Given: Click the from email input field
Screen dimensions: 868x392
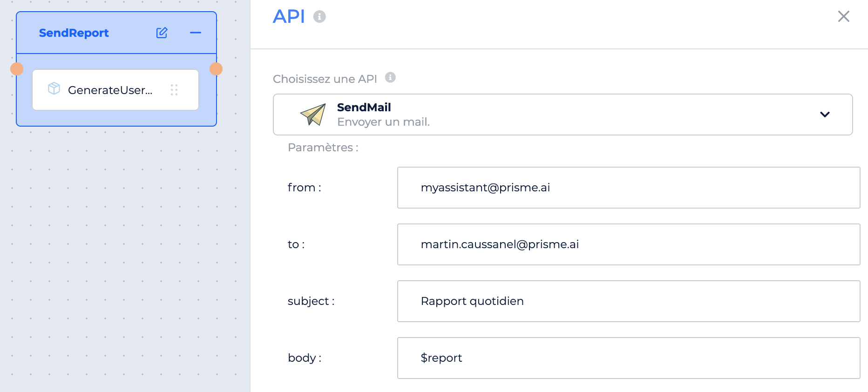Looking at the screenshot, I should (629, 188).
